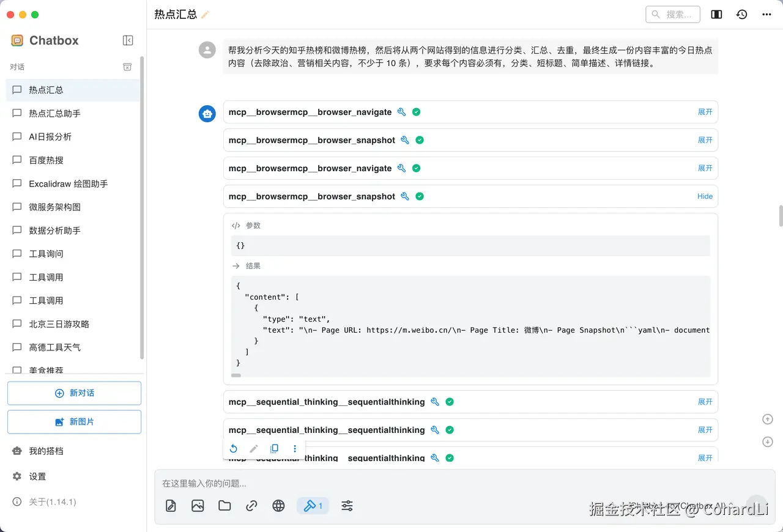Viewport: 783px width, 532px height.
Task: Click the 搜索 search box in header
Action: click(x=673, y=14)
